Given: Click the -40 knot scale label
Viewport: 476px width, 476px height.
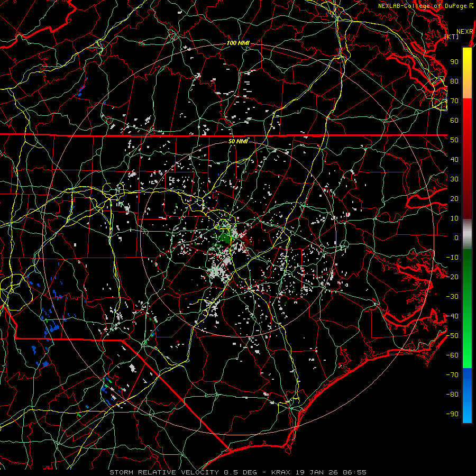Looking at the screenshot, I should 452,316.
